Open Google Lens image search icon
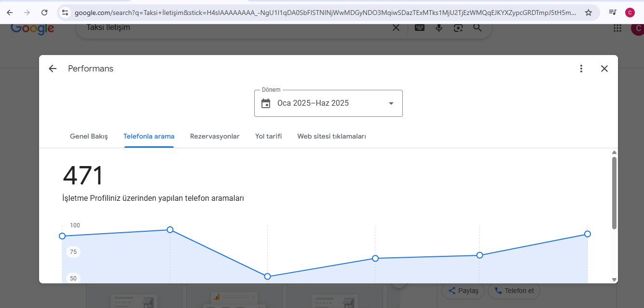The height and width of the screenshot is (308, 644). (x=458, y=28)
